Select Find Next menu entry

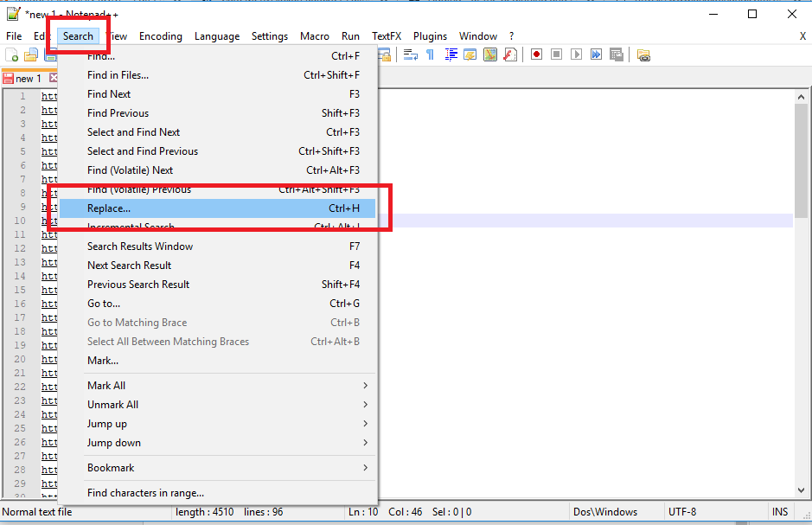(x=218, y=94)
